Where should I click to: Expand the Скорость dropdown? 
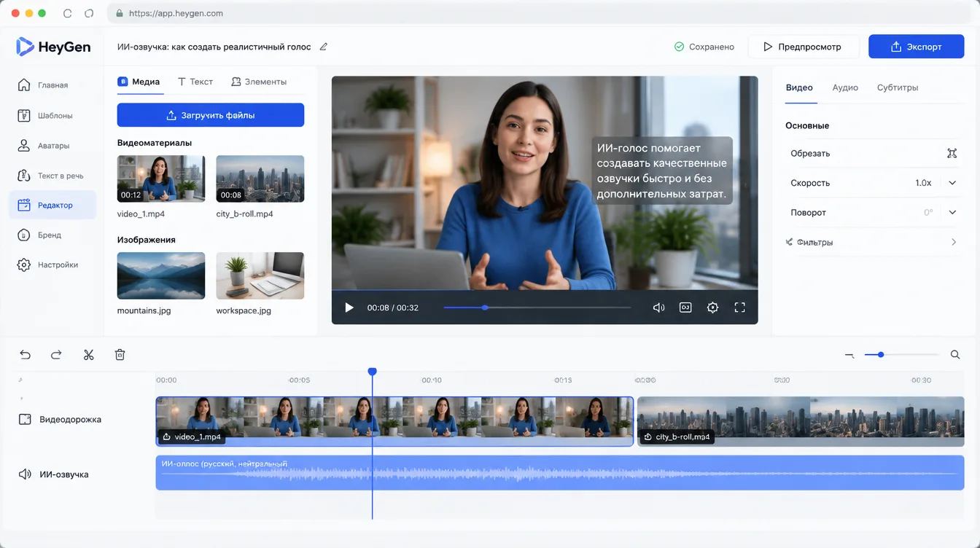[952, 183]
